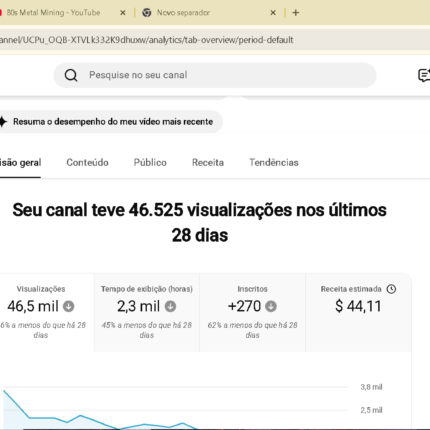Open the Receita tab
This screenshot has width=430, height=430.
click(x=208, y=163)
